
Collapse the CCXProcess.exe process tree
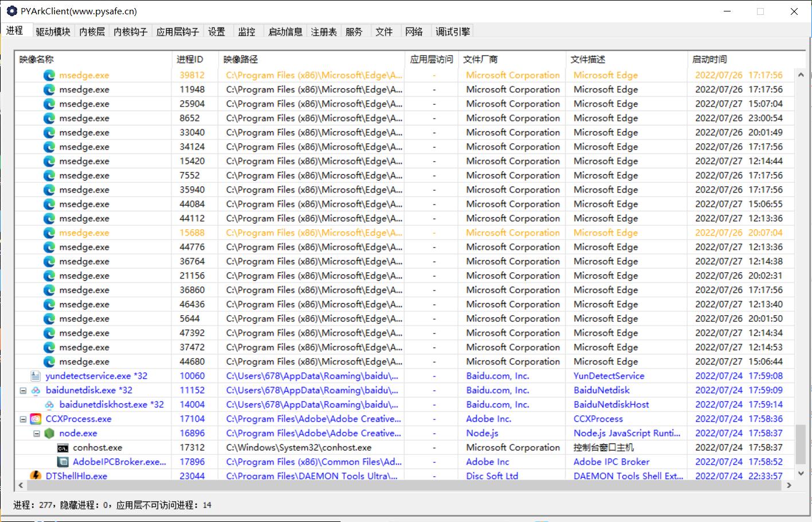tap(23, 419)
